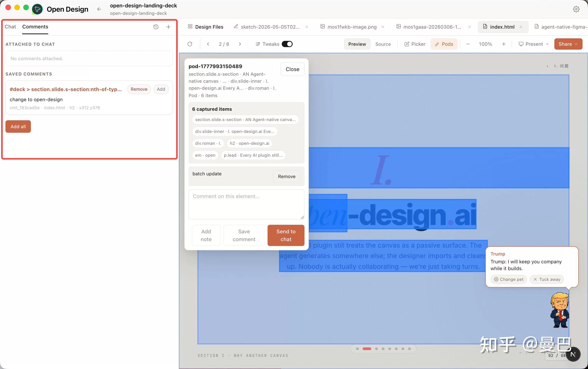Viewport: 588px width, 369px height.
Task: Click Add all saved comments button
Action: tap(18, 127)
